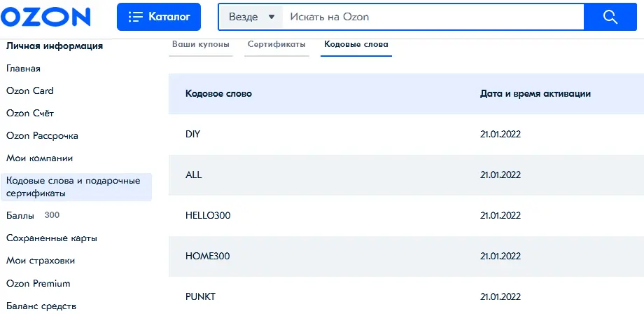This screenshot has height=314, width=644.
Task: Expand the Везде search scope dropdown
Action: (x=251, y=17)
